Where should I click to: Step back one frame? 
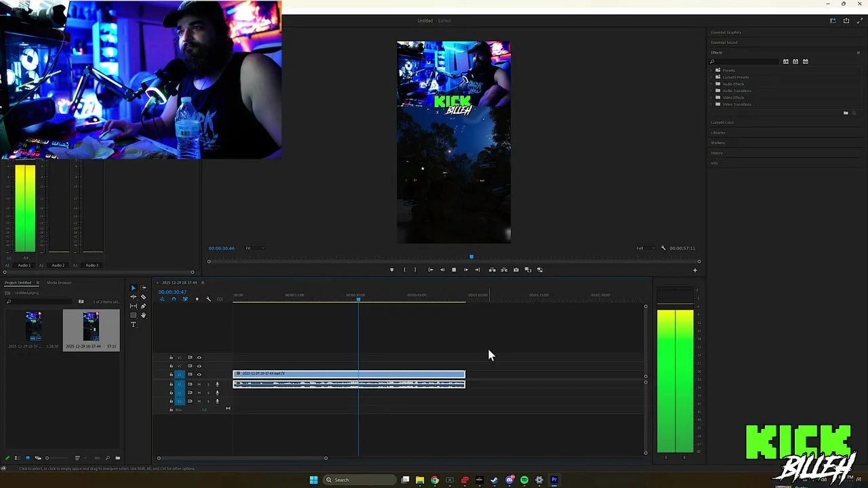442,270
